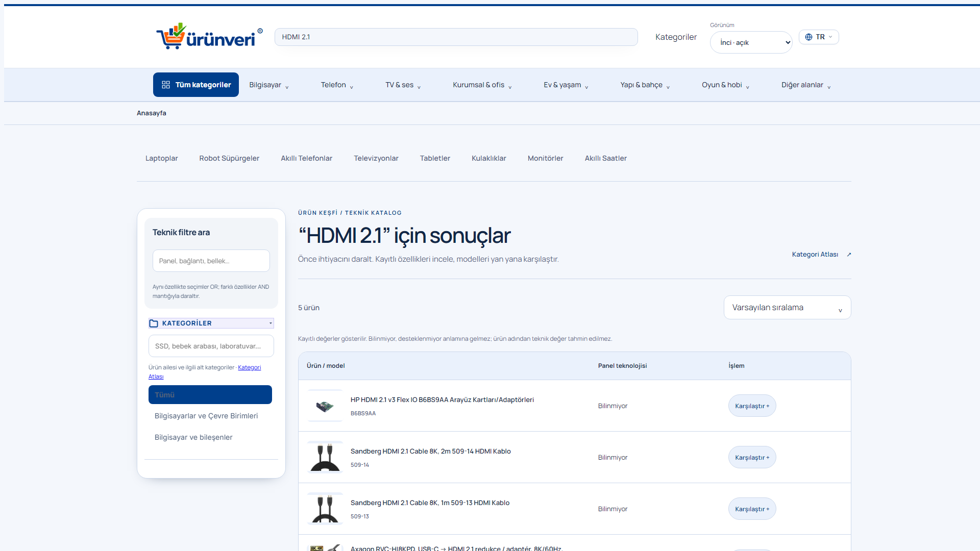Open HP HDMI 2.1 Flex IO product thumbnail

coord(325,406)
